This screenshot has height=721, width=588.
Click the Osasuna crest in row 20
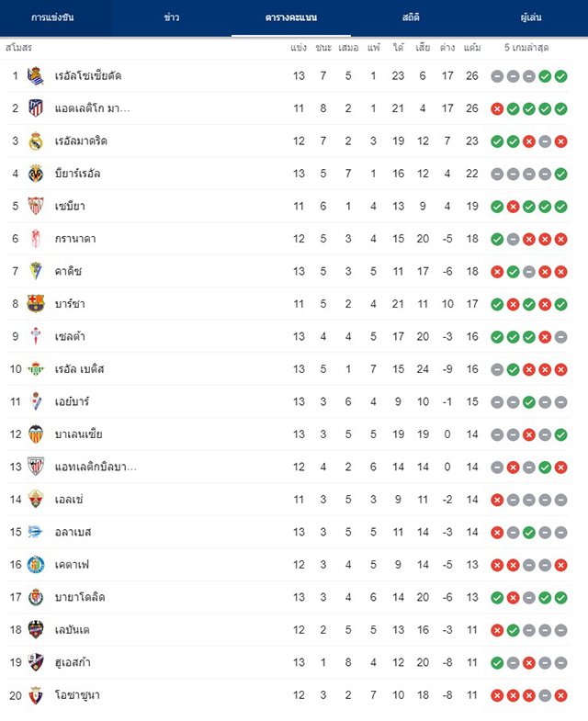click(x=36, y=695)
